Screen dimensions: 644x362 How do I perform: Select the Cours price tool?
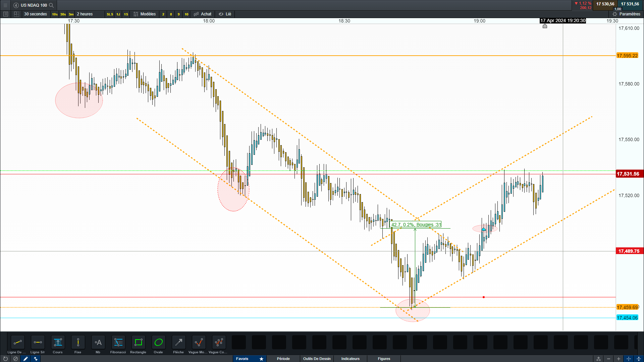pos(58,343)
